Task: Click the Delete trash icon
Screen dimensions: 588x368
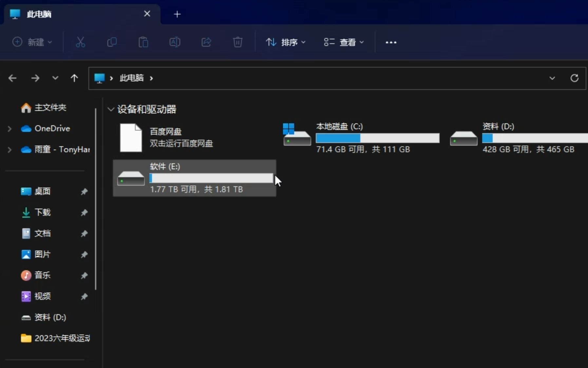Action: 237,42
